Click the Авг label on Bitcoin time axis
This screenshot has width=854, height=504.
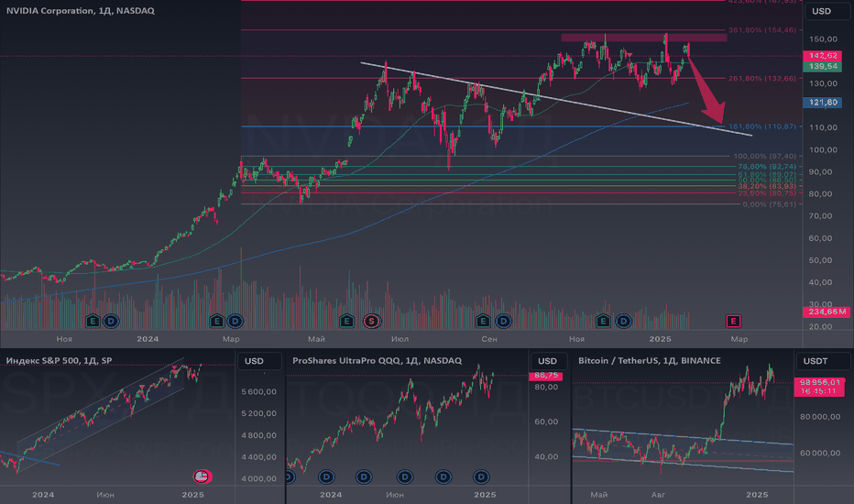[658, 495]
